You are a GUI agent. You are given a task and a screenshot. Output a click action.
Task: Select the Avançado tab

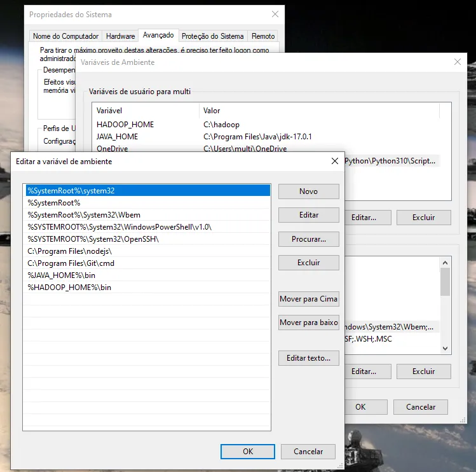click(158, 35)
